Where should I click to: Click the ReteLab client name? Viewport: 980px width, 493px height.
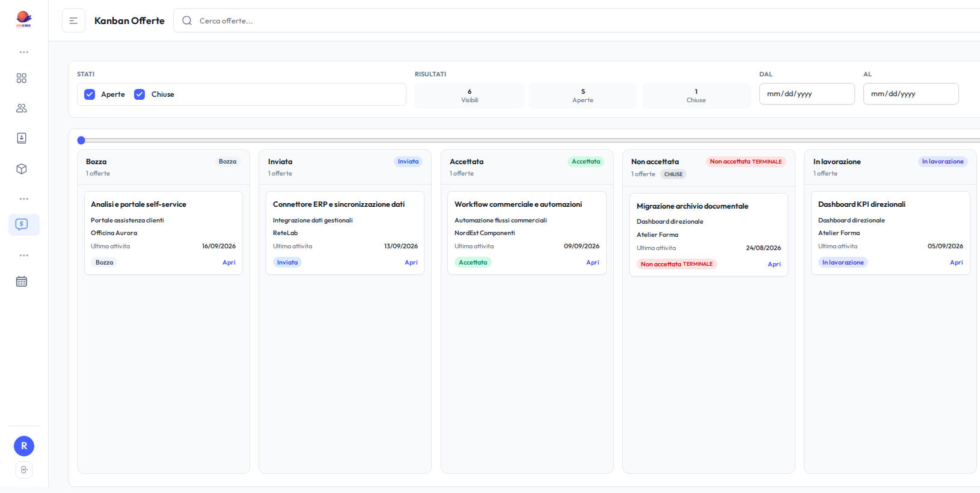point(285,233)
